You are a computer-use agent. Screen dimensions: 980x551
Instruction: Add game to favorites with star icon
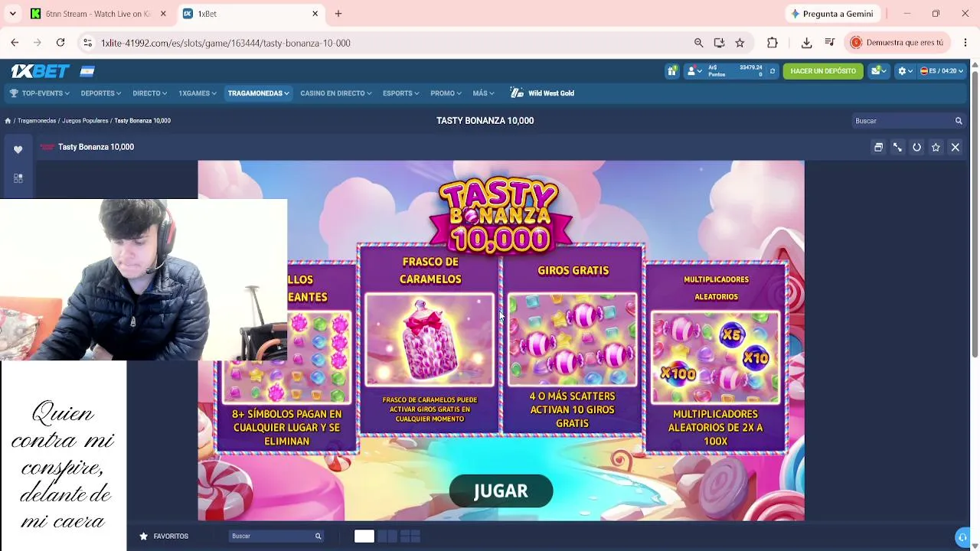[x=936, y=147]
